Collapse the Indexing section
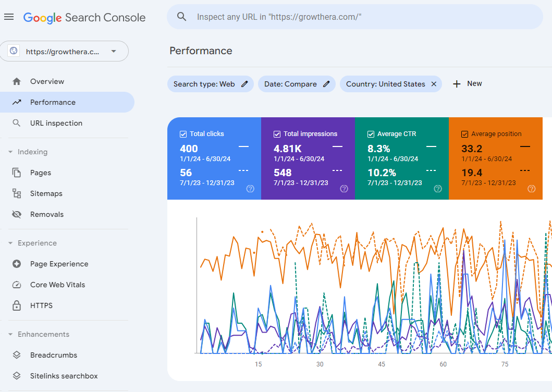The height and width of the screenshot is (392, 552). pyautogui.click(x=10, y=152)
